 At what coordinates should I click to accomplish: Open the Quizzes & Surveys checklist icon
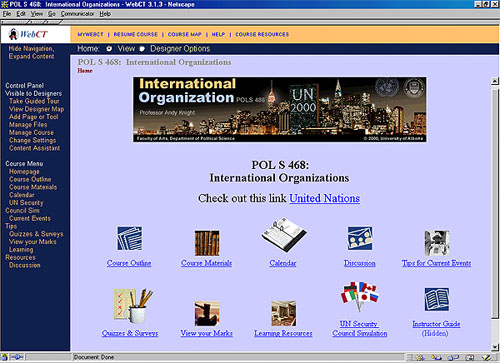133,305
